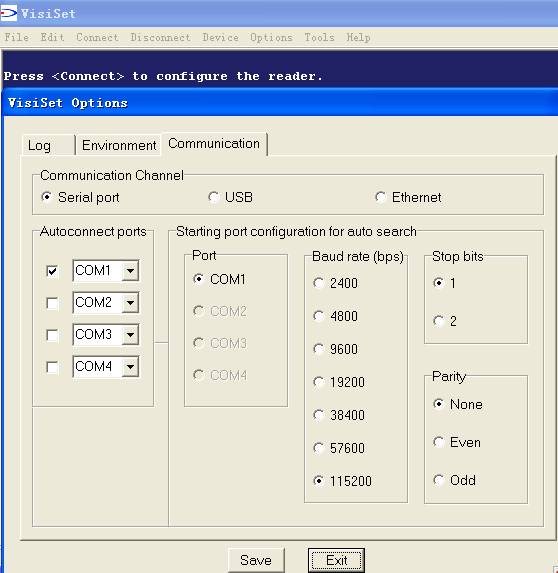Viewport: 558px width, 573px height.
Task: Choose 57600 bps baud rate
Action: point(339,448)
